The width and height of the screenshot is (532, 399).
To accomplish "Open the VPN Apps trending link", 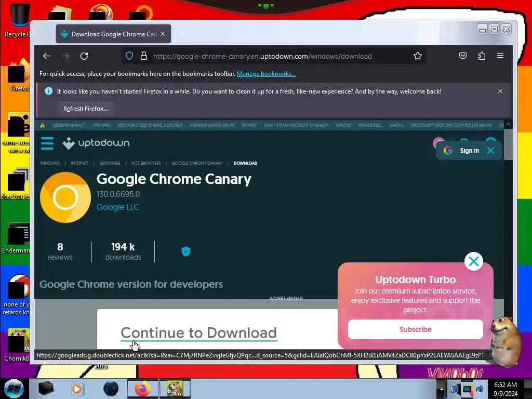I will [101, 125].
